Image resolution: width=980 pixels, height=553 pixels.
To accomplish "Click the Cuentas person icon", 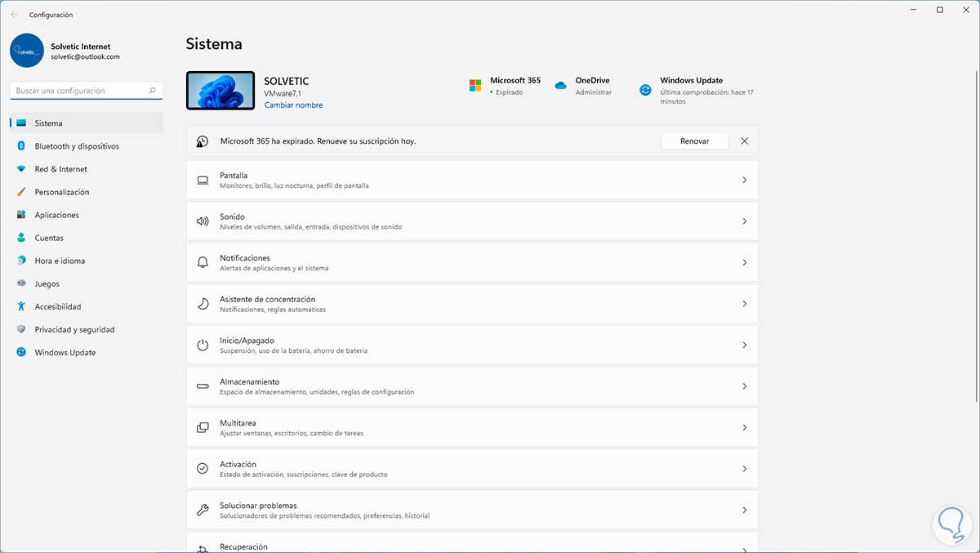I will [x=21, y=238].
